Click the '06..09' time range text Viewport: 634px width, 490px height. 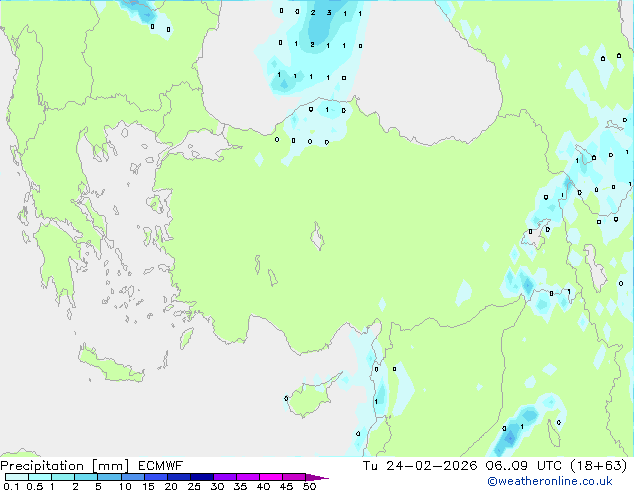point(506,466)
